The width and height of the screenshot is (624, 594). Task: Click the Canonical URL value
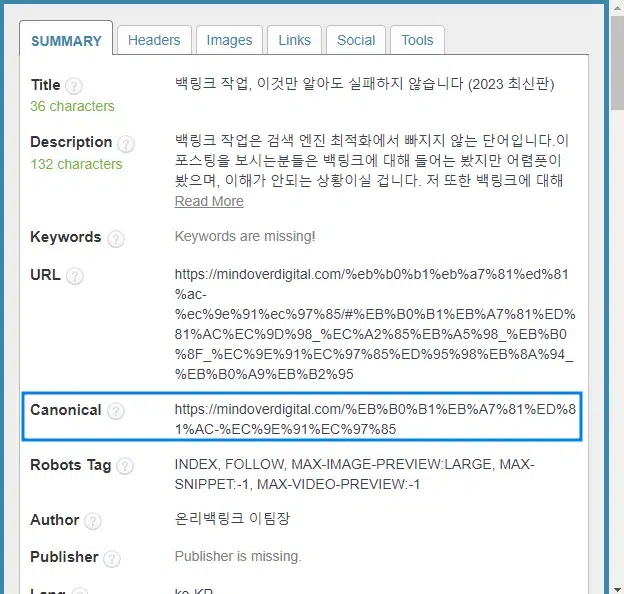click(375, 419)
